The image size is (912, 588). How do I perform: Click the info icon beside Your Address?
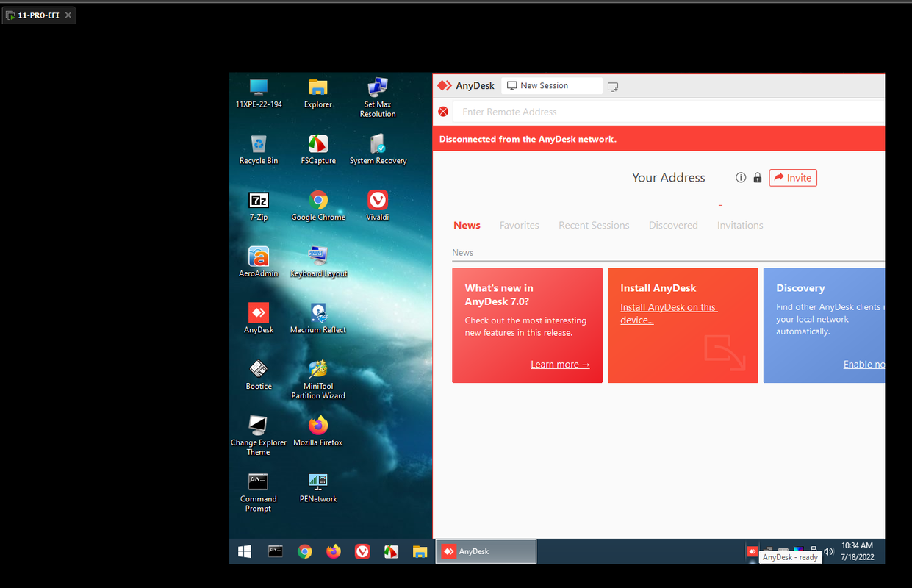[x=741, y=178]
